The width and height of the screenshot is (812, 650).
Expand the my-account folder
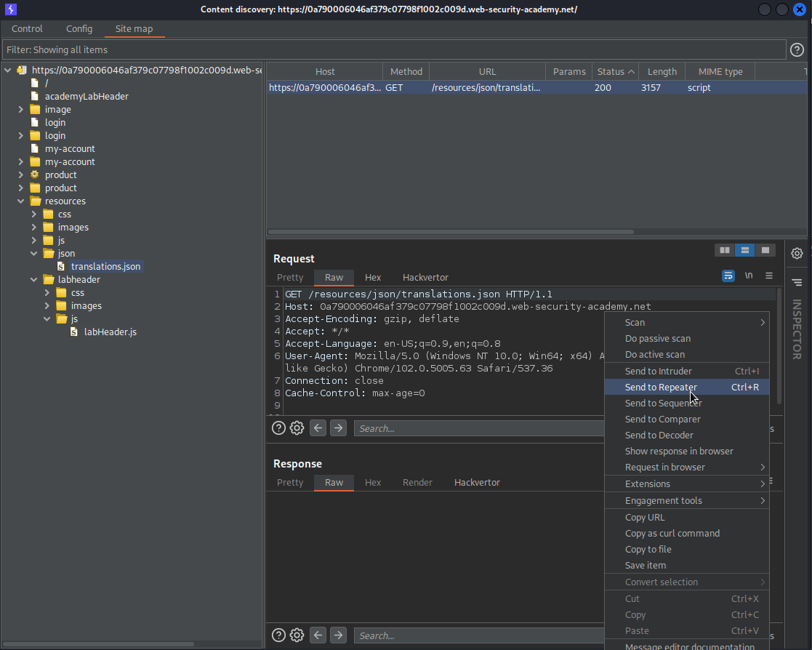20,161
